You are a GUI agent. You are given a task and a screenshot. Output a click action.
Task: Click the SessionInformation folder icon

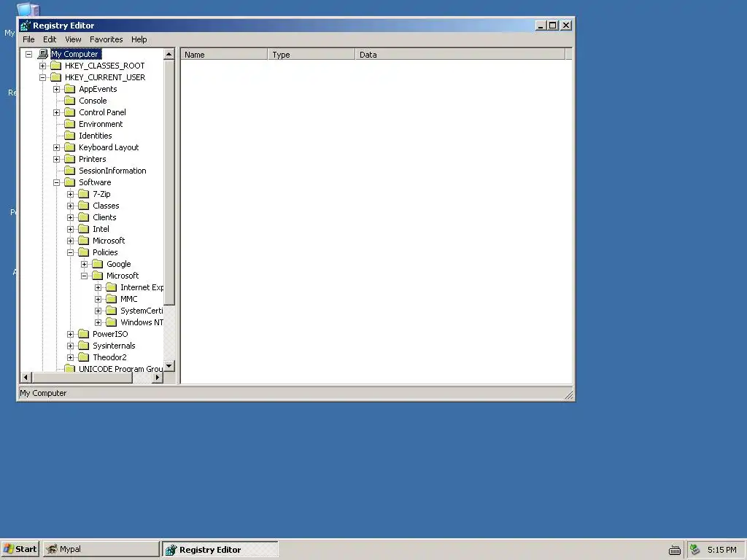click(70, 171)
